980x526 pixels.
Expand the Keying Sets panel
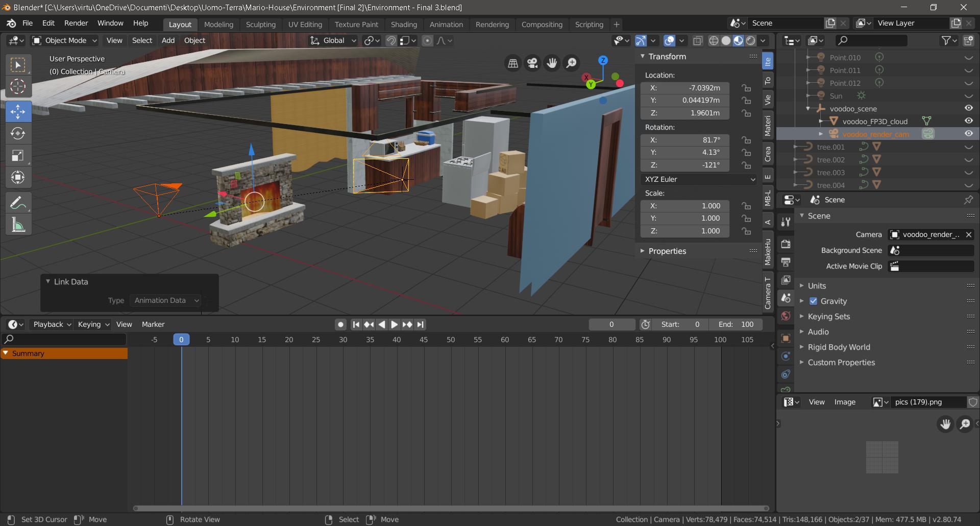point(828,317)
